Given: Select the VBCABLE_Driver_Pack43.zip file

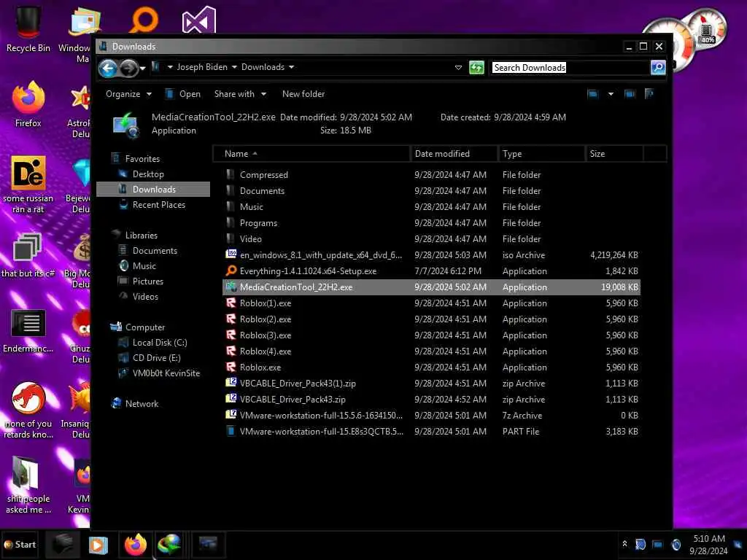Looking at the screenshot, I should click(432, 400).
